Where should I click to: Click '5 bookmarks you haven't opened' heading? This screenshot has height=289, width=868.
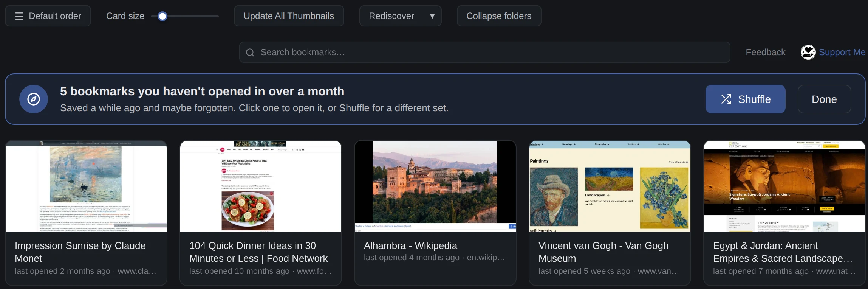click(202, 91)
